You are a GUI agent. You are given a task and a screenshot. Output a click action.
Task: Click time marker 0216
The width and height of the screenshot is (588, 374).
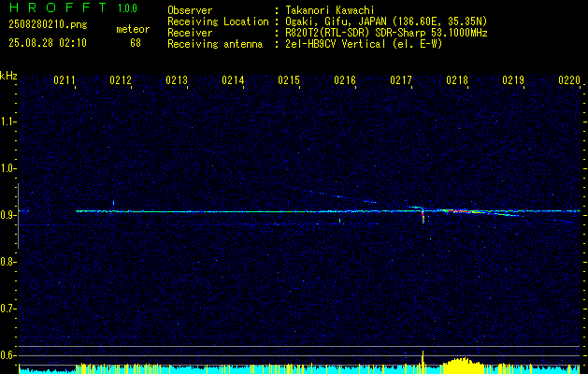345,80
